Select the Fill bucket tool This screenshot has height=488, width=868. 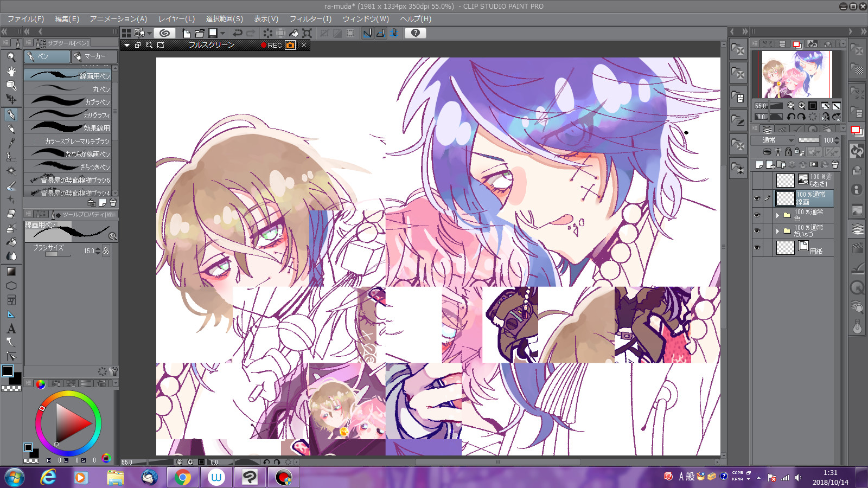11,242
